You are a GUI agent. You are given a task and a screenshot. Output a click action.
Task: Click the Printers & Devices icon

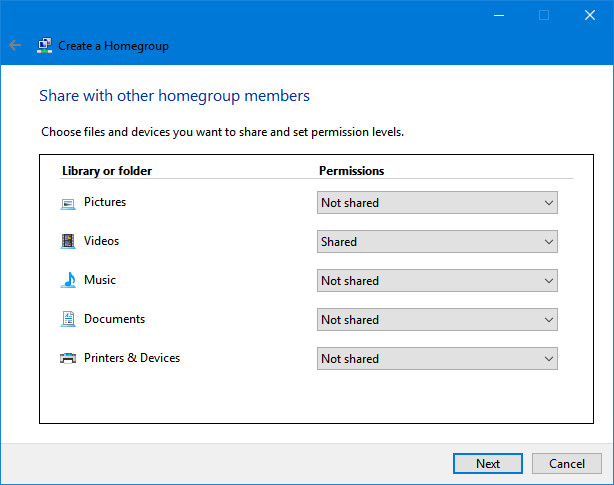click(68, 358)
